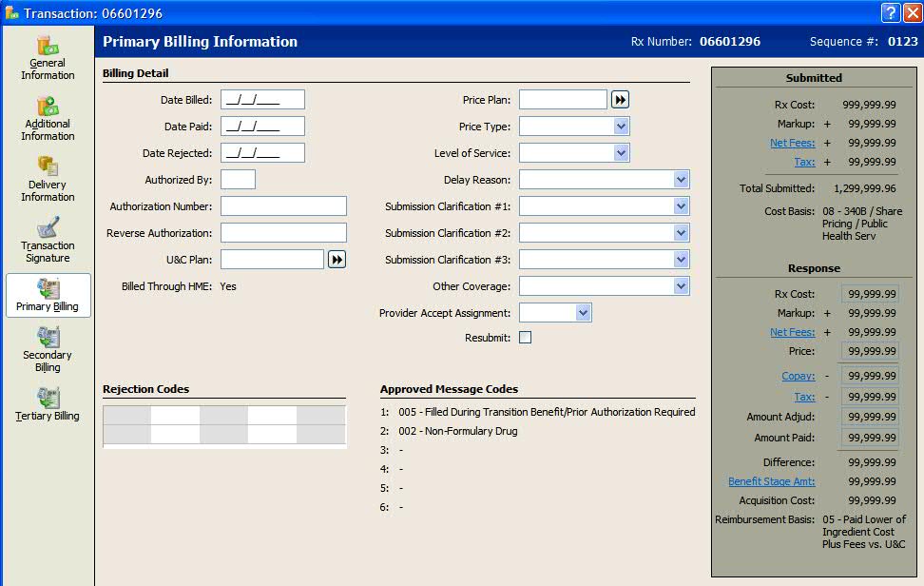Click the Authorized By field
This screenshot has width=924, height=586.
point(238,179)
